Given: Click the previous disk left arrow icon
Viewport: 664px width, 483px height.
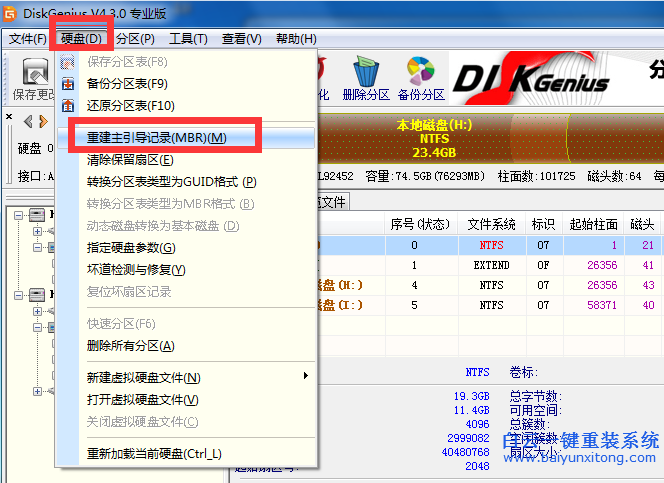Looking at the screenshot, I should pyautogui.click(x=27, y=121).
